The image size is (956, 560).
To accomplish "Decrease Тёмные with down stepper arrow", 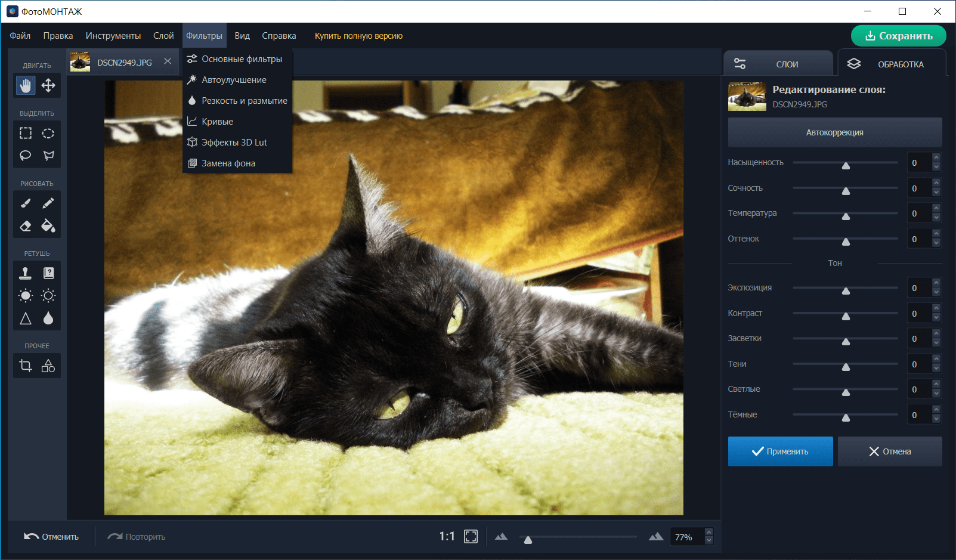I will [936, 419].
